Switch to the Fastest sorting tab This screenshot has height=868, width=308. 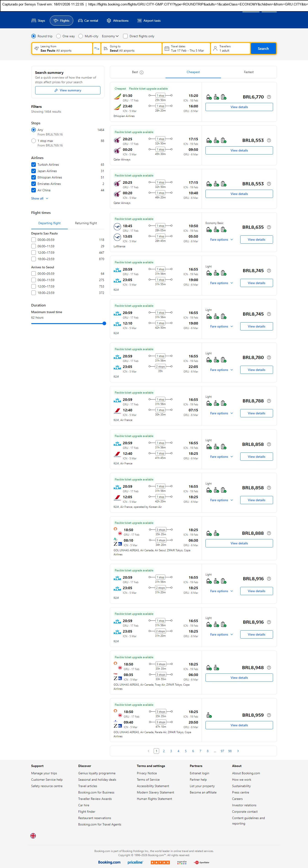(248, 72)
